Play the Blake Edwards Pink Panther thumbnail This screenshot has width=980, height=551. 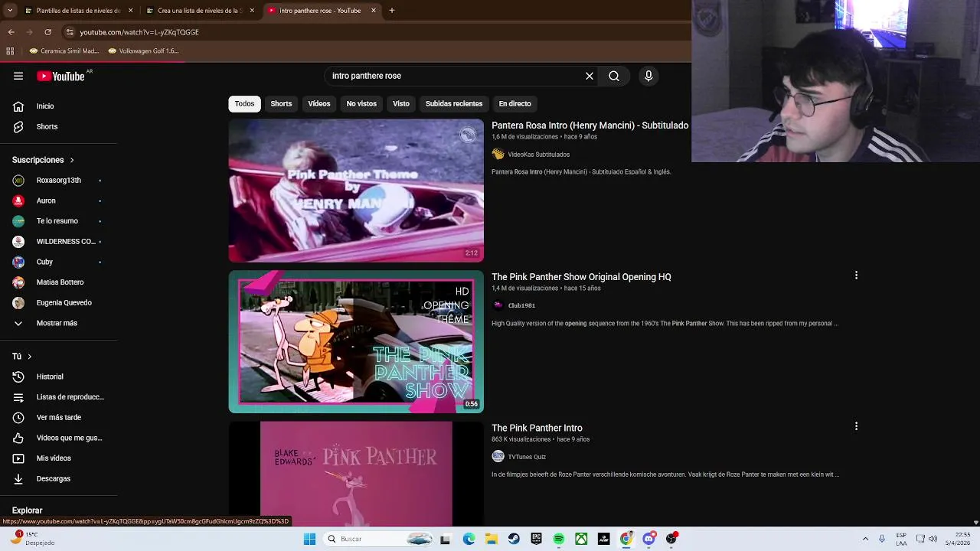356,474
